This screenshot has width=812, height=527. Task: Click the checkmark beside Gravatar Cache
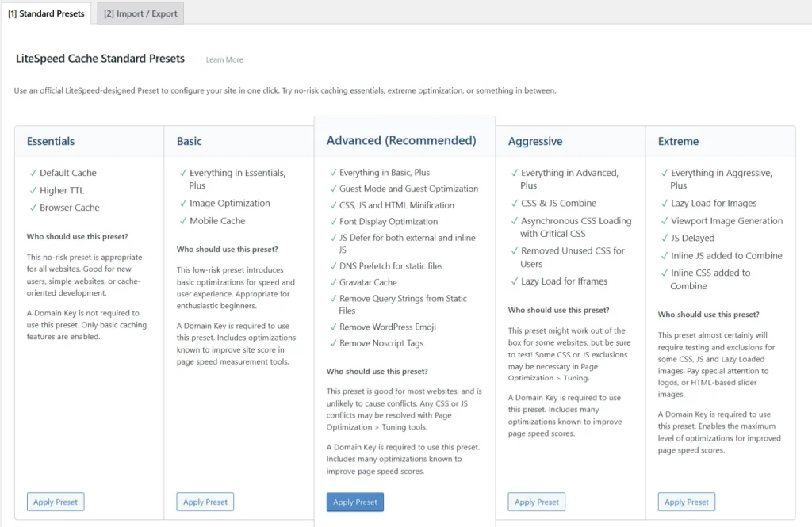(332, 282)
